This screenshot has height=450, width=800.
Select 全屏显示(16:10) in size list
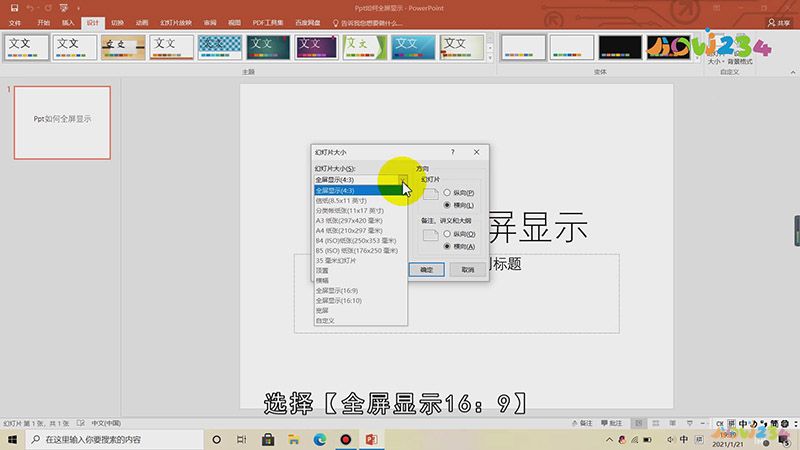point(360,301)
